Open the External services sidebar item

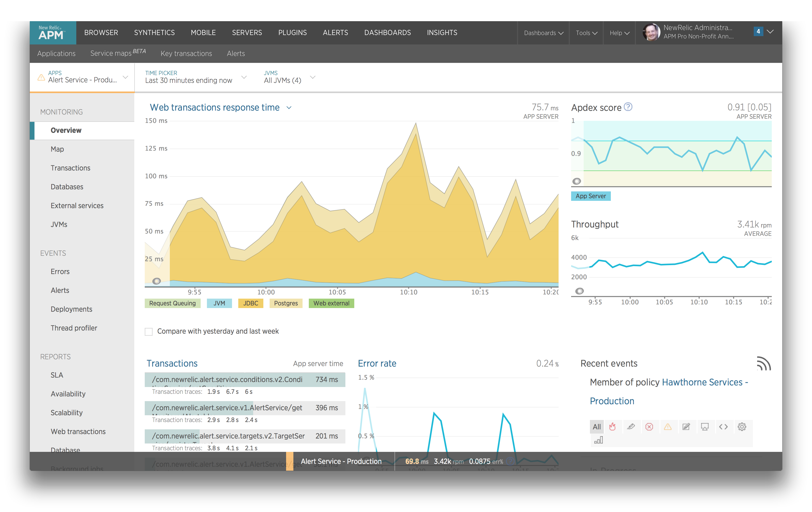point(77,206)
